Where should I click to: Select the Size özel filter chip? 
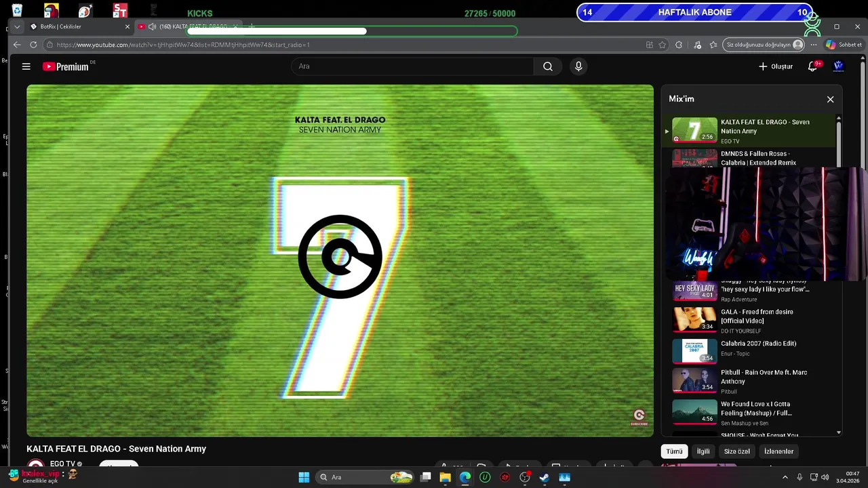tap(737, 451)
